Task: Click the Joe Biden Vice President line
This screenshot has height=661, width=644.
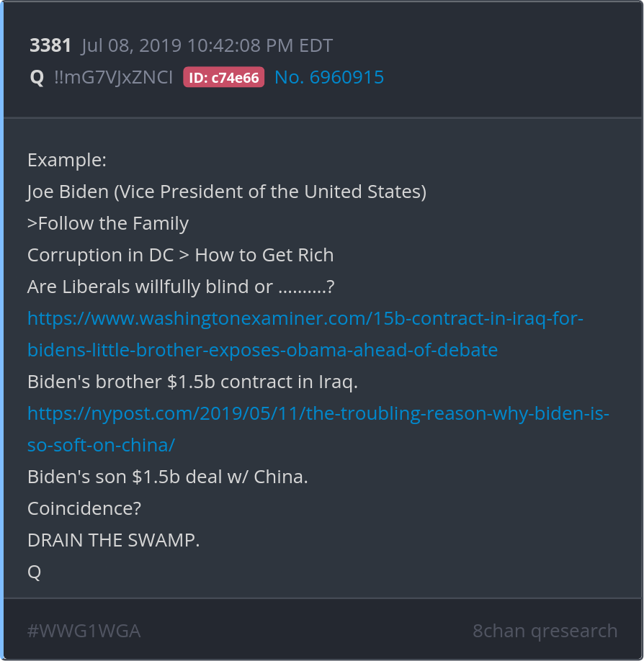Action: click(x=226, y=192)
